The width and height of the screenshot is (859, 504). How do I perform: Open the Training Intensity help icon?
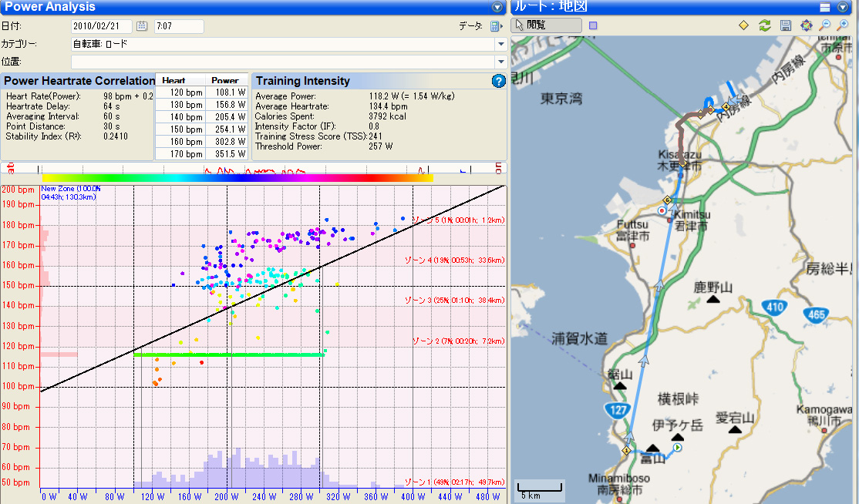click(498, 81)
